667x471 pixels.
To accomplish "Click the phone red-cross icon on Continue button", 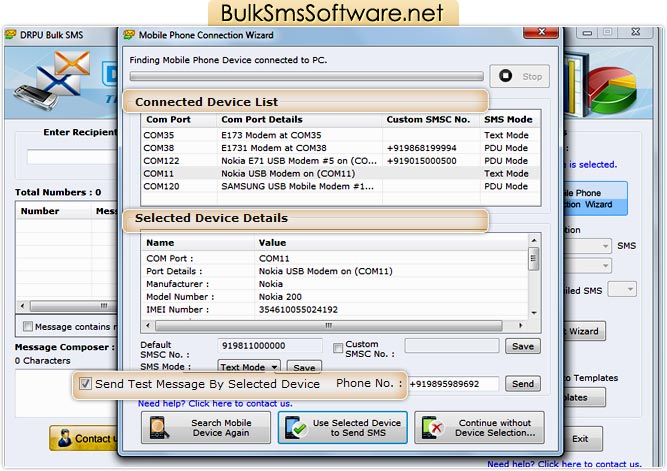I will click(433, 428).
